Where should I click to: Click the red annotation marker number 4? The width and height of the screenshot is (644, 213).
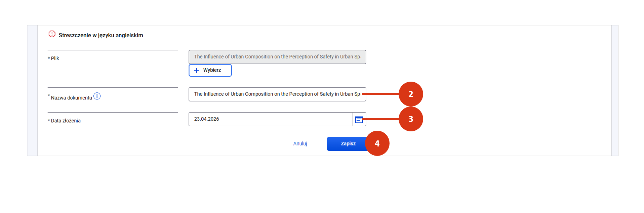[377, 143]
